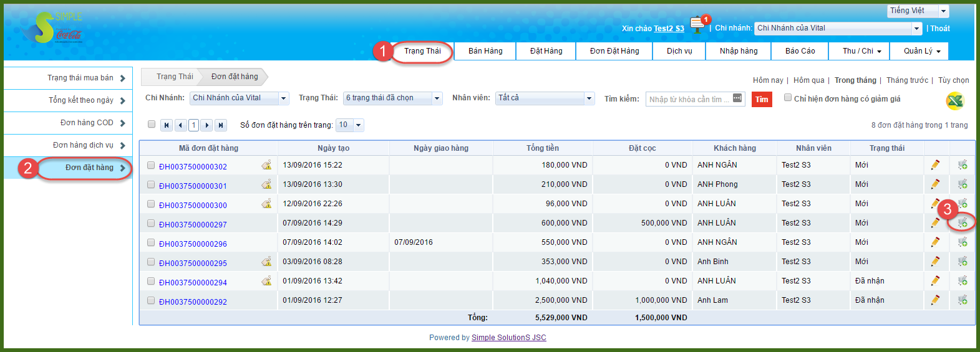Click the Thoát logout link
Image resolution: width=980 pixels, height=352 pixels.
tap(940, 29)
